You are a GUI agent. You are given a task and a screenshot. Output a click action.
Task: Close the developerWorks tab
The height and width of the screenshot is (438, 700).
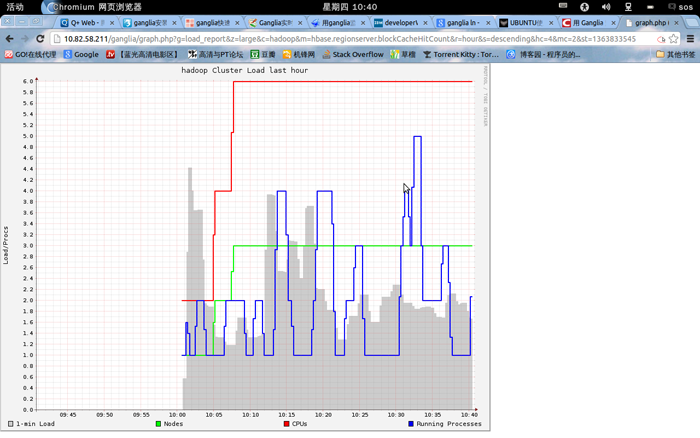coord(425,23)
